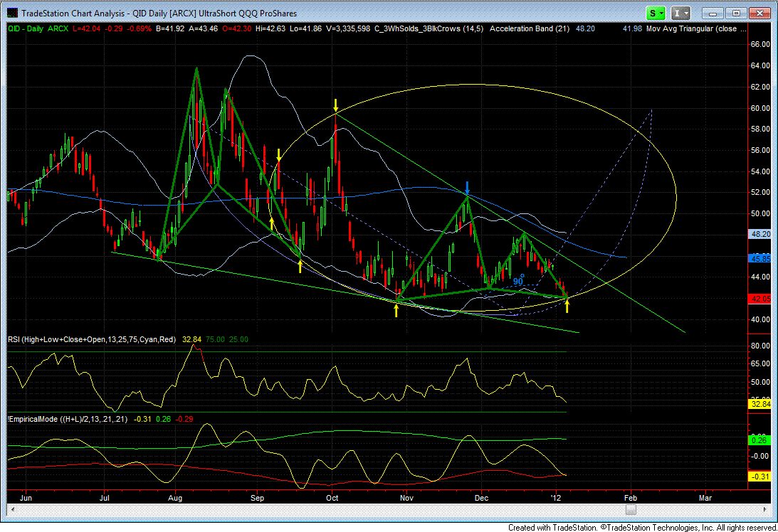Click the volume 'V=3,335,598' value
The image size is (778, 532).
click(x=348, y=28)
